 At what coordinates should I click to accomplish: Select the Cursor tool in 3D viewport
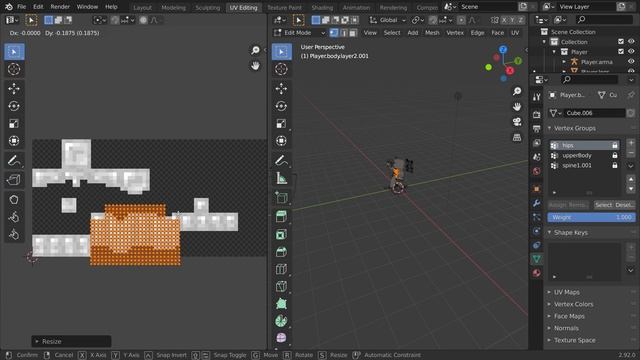click(281, 69)
